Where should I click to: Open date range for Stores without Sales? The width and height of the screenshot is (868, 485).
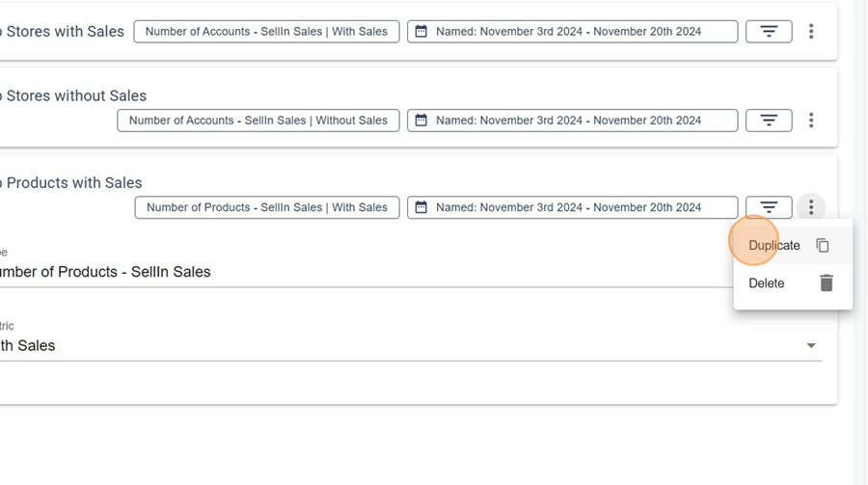coord(572,121)
